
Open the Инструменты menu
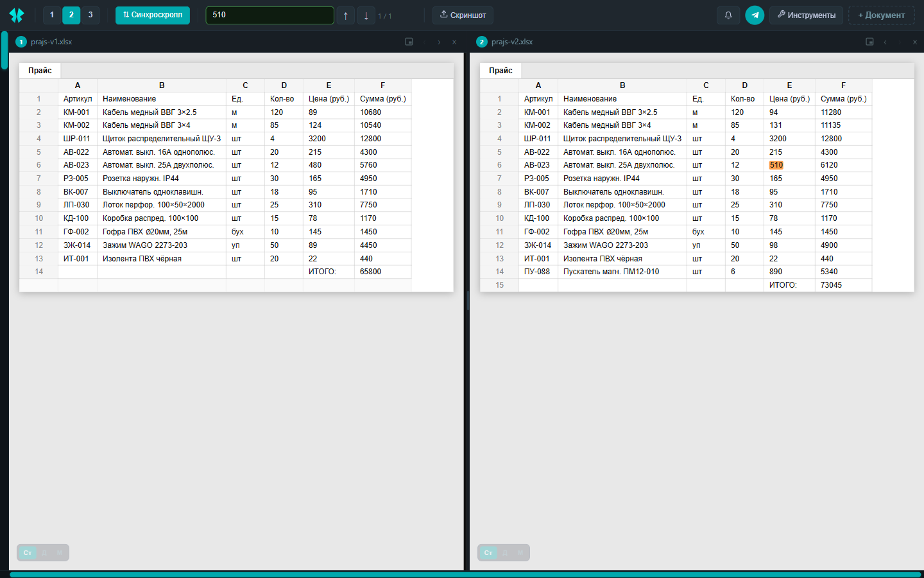(807, 15)
